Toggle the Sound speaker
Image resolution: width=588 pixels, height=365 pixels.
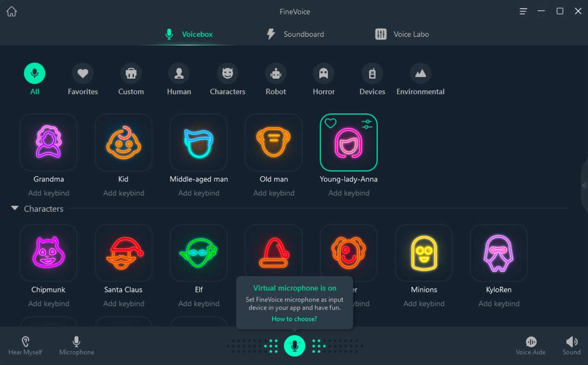tap(571, 346)
